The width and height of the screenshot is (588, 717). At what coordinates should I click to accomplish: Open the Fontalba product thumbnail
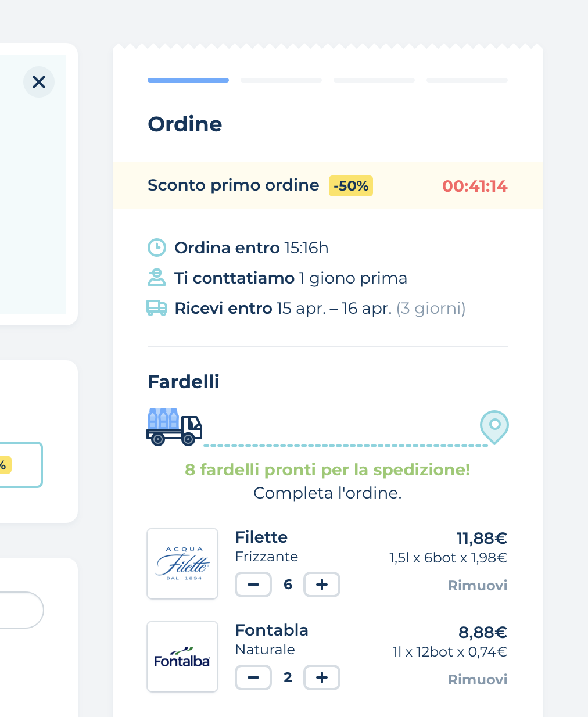182,657
